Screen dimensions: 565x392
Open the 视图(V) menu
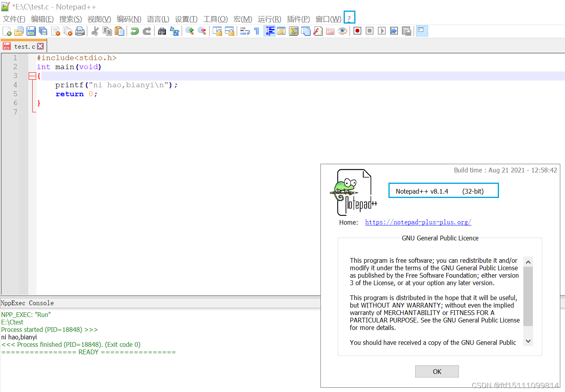pyautogui.click(x=99, y=19)
